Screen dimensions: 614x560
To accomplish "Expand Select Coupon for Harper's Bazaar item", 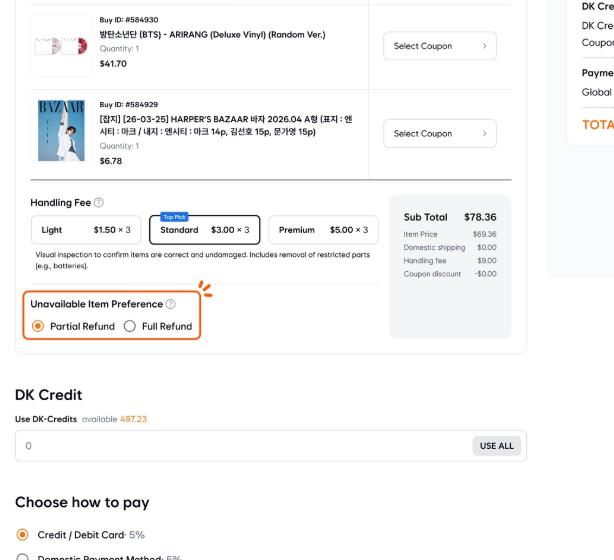I will pyautogui.click(x=439, y=133).
